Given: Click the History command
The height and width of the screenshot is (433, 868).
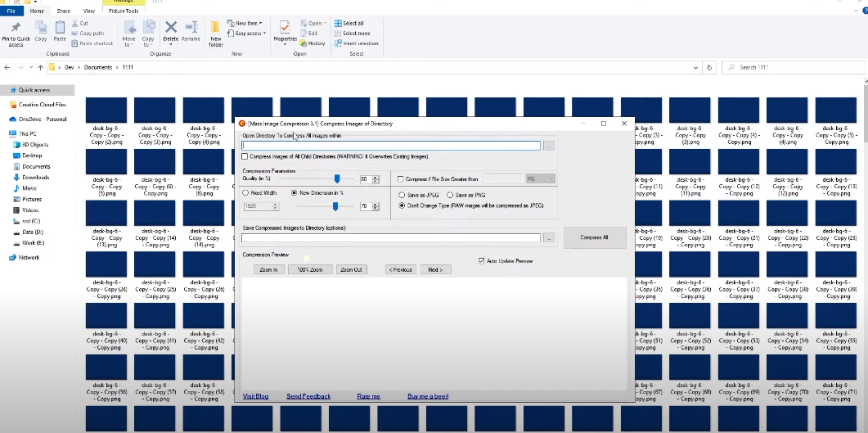Looking at the screenshot, I should point(313,43).
